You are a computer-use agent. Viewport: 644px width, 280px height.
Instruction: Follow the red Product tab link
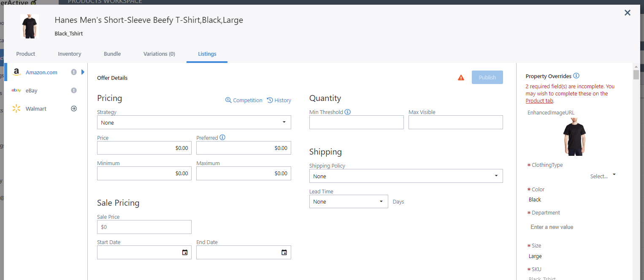(539, 101)
